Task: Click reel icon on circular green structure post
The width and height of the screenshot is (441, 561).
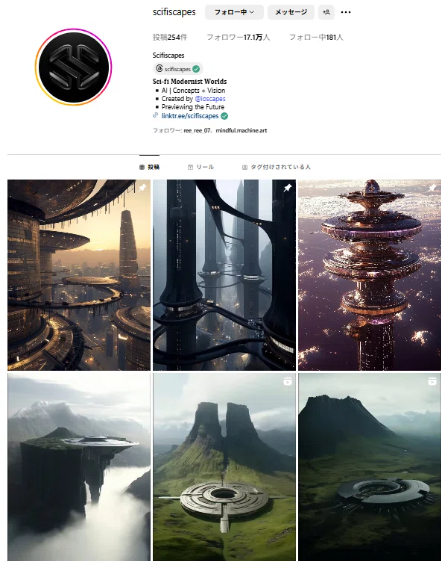Action: (288, 381)
